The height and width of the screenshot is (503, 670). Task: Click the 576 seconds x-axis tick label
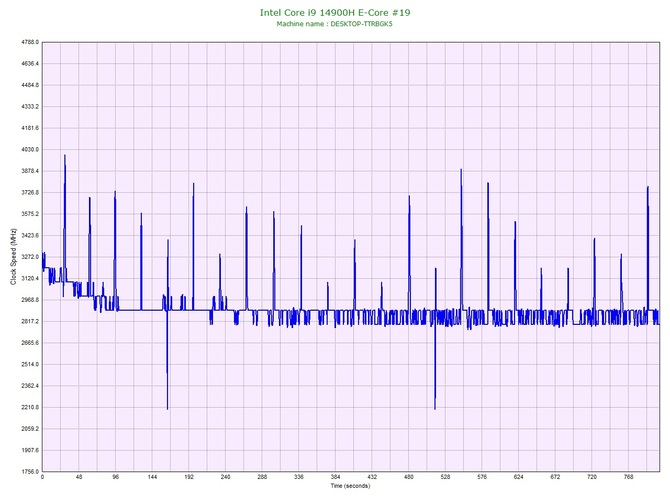482,477
